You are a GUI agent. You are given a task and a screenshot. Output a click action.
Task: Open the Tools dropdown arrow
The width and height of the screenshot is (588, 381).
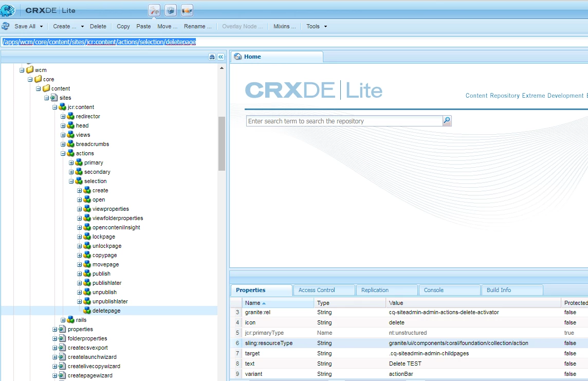[325, 27]
